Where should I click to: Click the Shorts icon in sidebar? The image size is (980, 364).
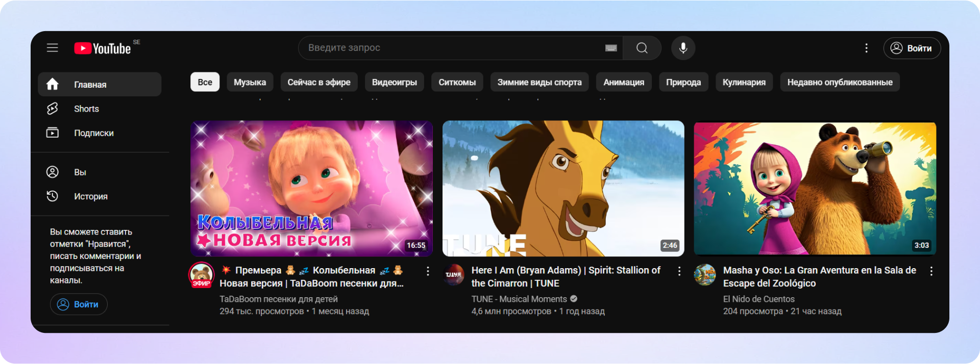click(53, 109)
